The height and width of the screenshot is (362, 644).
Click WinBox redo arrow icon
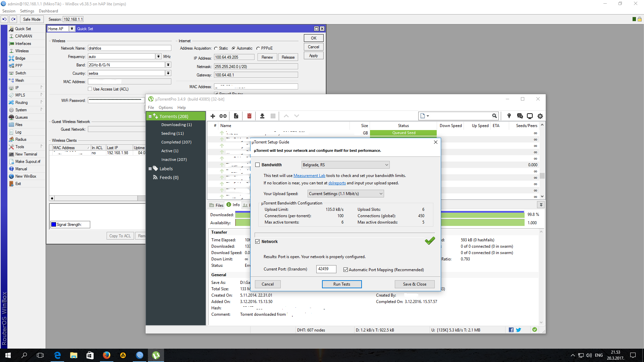[x=13, y=19]
